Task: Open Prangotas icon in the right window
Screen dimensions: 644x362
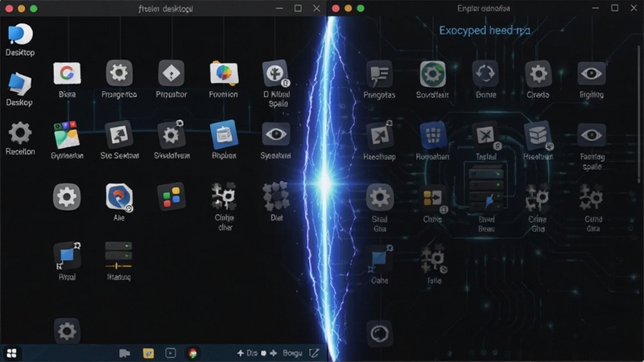Action: 379,74
